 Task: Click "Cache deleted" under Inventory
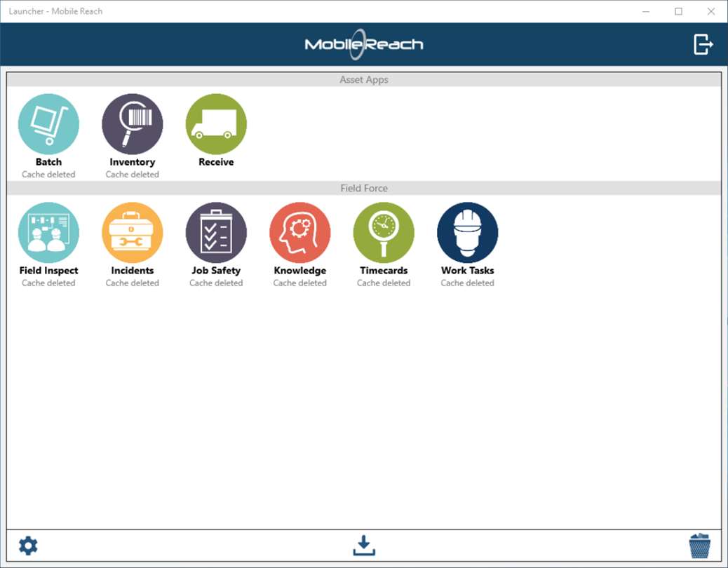click(x=133, y=175)
